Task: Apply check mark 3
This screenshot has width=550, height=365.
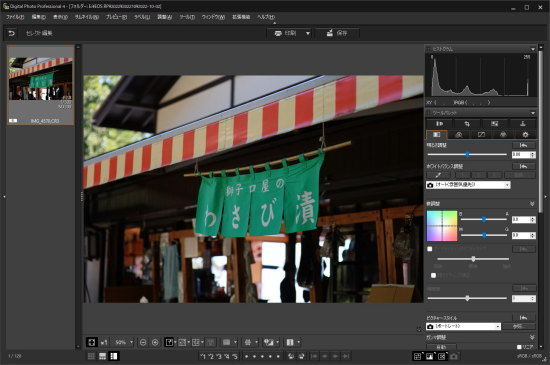Action: [x=219, y=356]
